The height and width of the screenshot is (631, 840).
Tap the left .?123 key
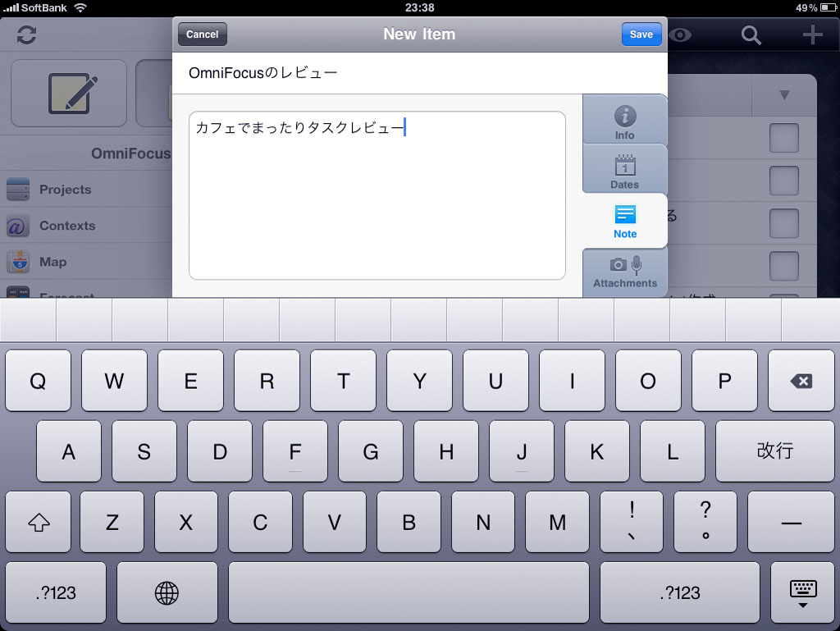(56, 592)
